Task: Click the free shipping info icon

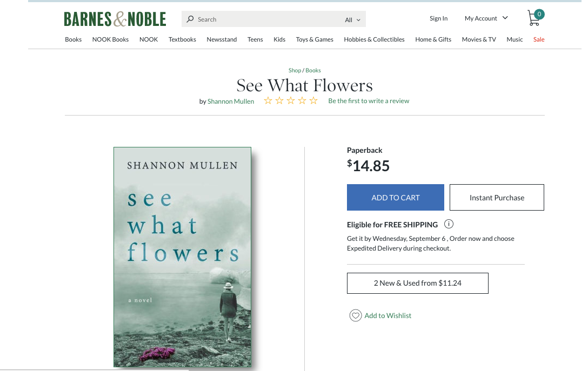Action: (x=449, y=224)
